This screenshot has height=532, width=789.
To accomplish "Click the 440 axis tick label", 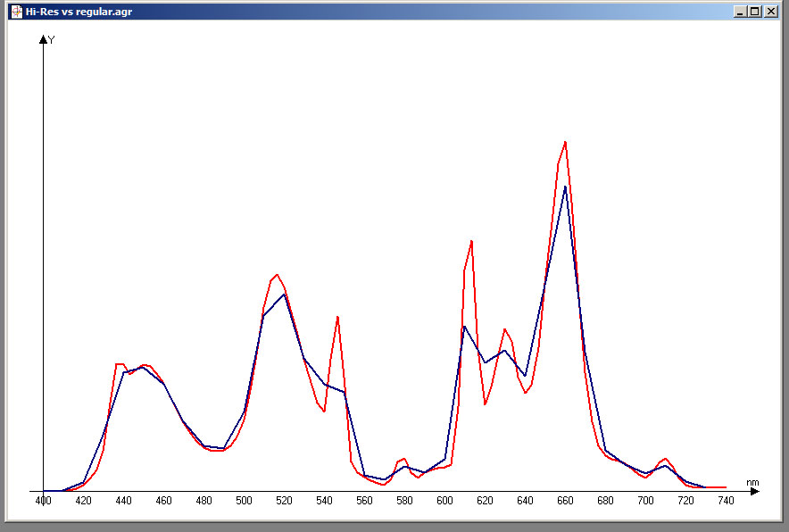I will [124, 500].
